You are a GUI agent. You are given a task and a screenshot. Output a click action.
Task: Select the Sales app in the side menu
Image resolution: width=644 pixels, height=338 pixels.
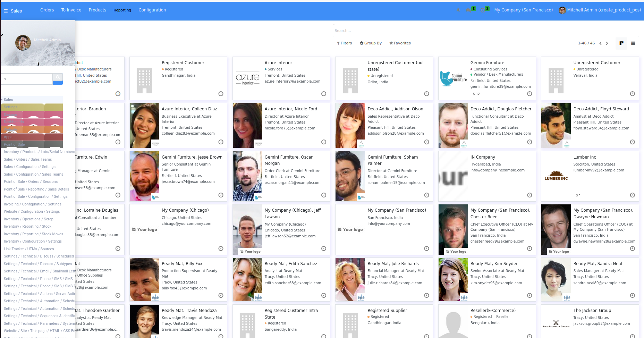pos(32,100)
